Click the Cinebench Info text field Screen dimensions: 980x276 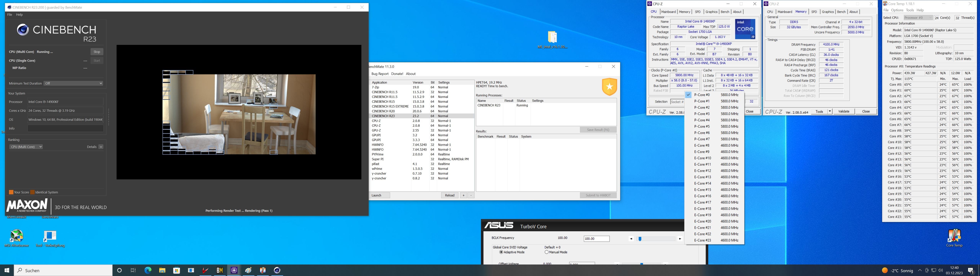coord(65,128)
